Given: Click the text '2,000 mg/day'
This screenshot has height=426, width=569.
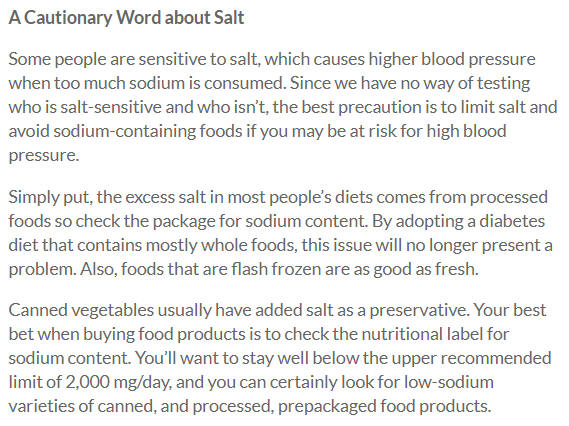Looking at the screenshot, I should [119, 382].
